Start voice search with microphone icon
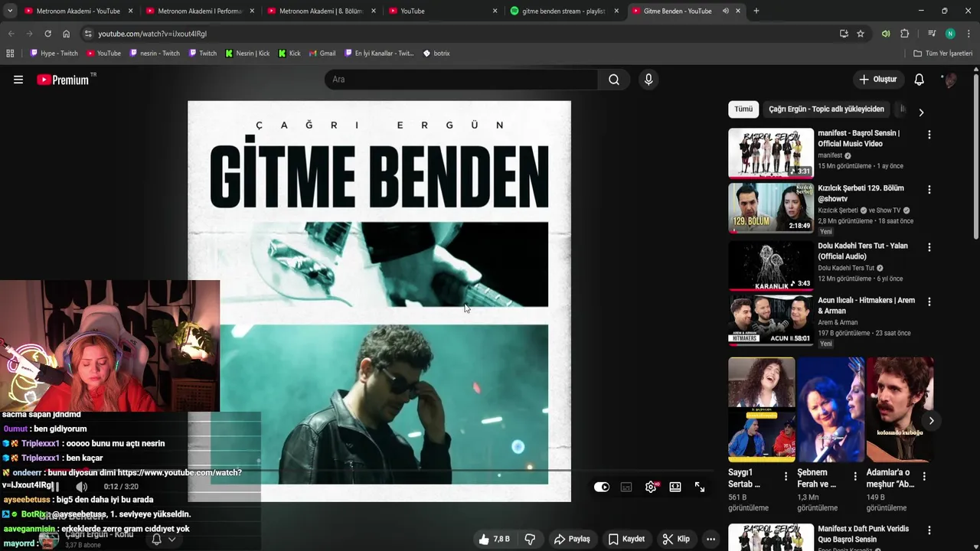The height and width of the screenshot is (551, 980). (648, 80)
